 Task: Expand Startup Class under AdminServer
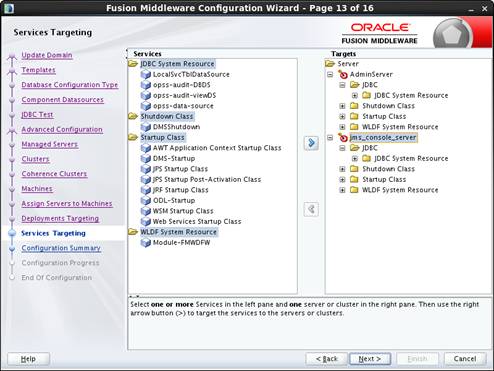tap(342, 117)
